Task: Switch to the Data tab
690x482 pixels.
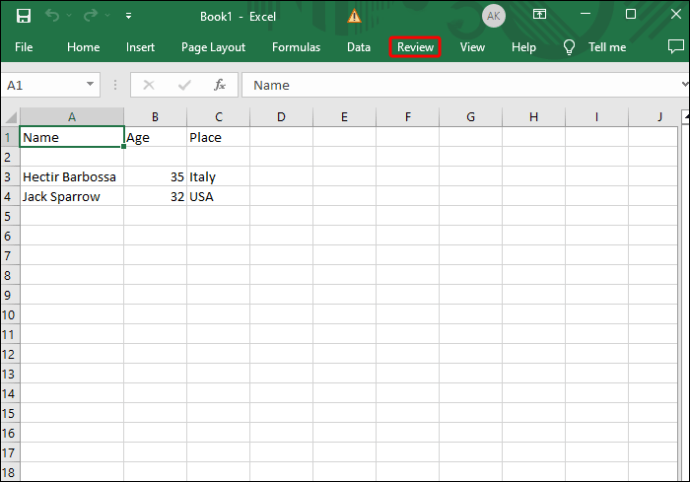Action: coord(359,47)
